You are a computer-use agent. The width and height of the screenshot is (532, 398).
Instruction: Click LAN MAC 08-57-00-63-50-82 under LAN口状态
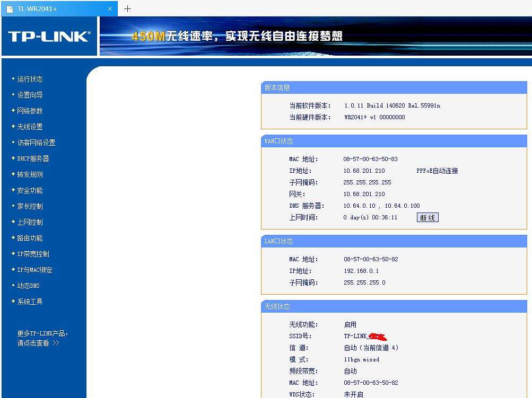(371, 259)
